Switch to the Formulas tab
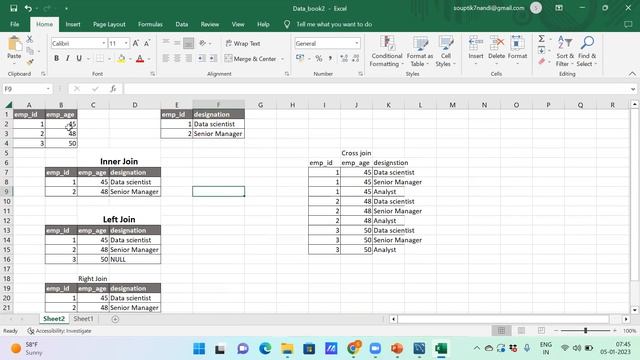 [x=150, y=24]
